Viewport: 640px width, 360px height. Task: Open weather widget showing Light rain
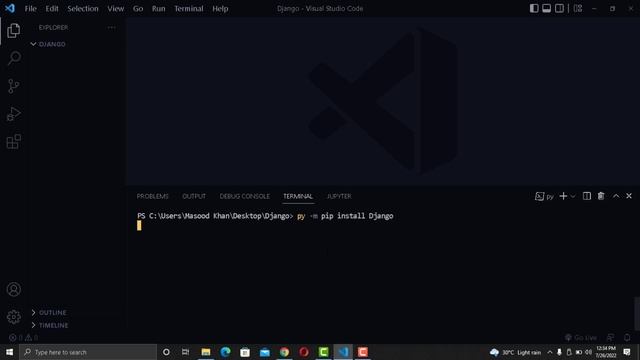tap(515, 352)
